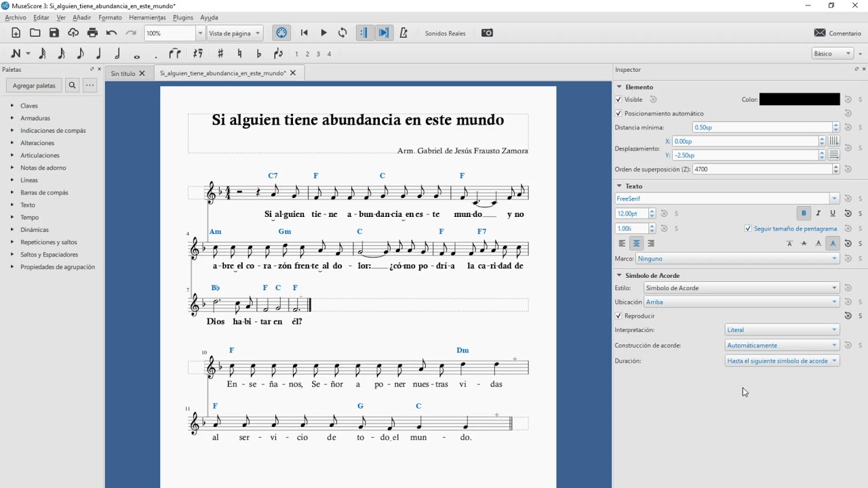The image size is (868, 488).
Task: Align text left in Inspector
Action: point(622,243)
